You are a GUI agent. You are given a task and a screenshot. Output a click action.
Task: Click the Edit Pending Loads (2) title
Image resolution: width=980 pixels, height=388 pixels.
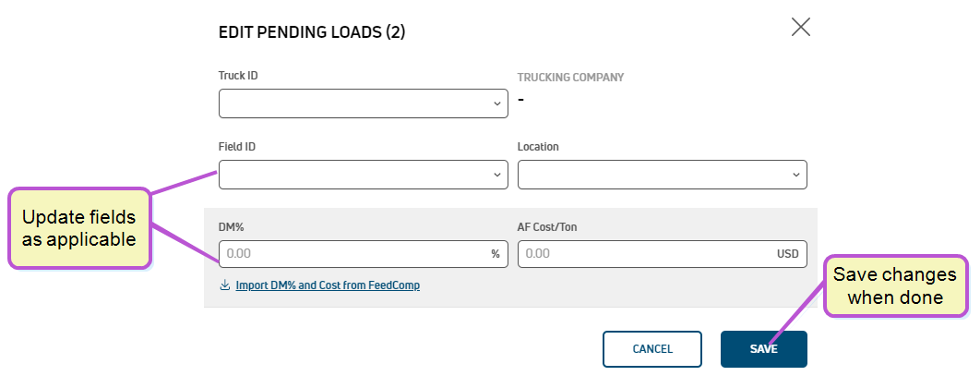tap(312, 32)
